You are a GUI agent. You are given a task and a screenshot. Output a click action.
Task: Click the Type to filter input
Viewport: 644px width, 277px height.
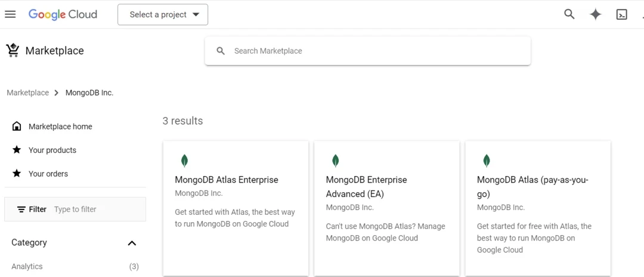coord(95,210)
